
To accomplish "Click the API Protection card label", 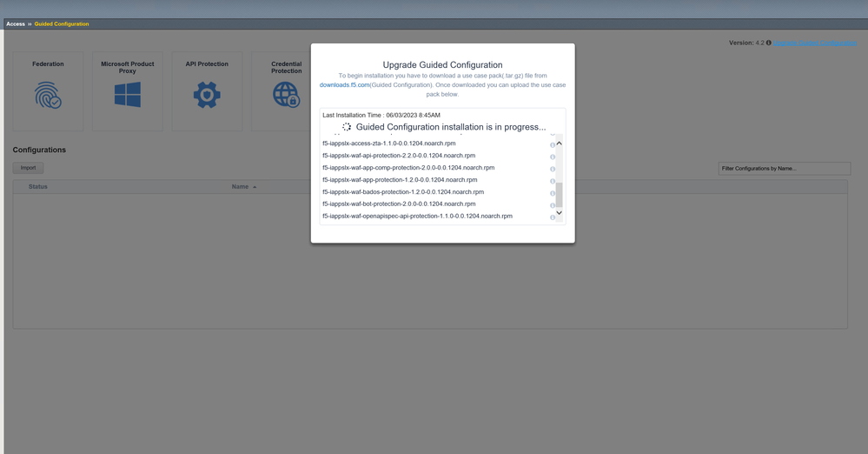I will (207, 64).
